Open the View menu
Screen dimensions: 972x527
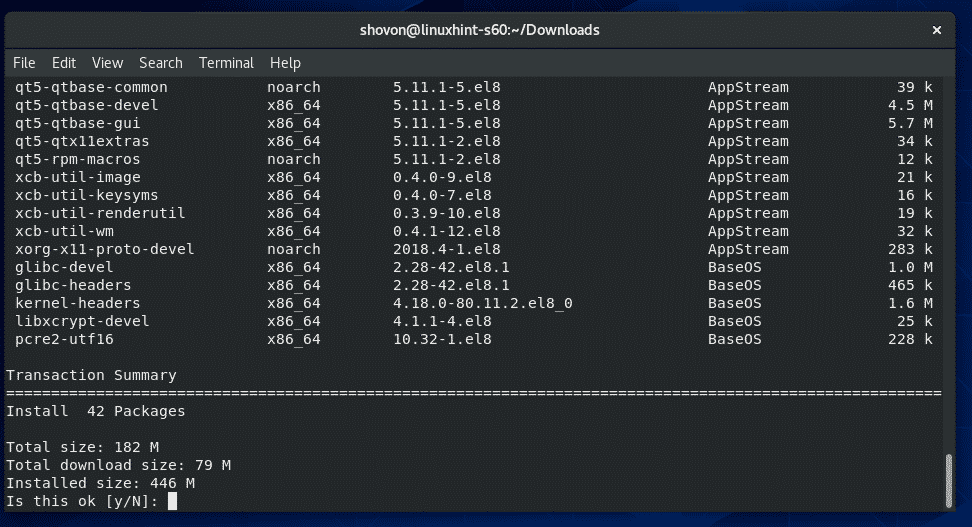point(107,63)
